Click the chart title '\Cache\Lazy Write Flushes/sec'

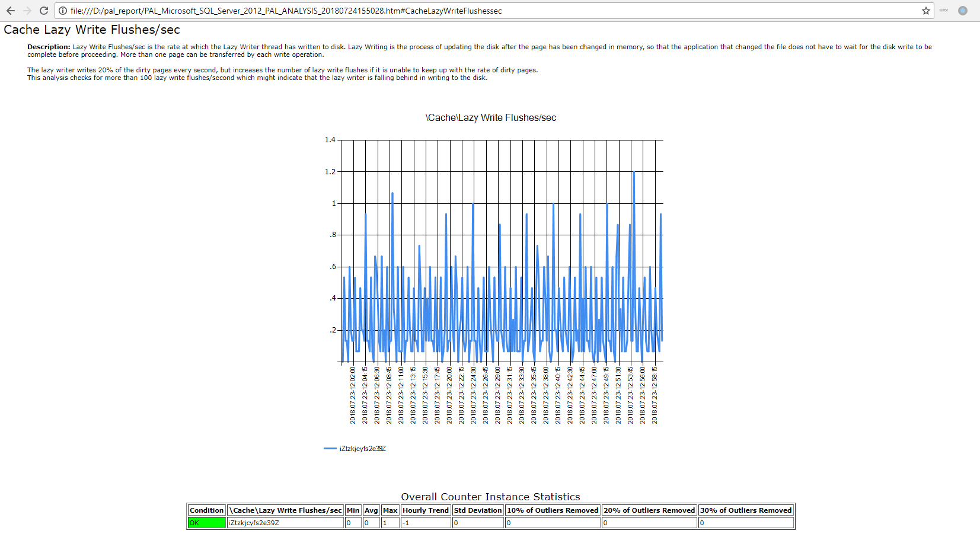click(x=491, y=117)
